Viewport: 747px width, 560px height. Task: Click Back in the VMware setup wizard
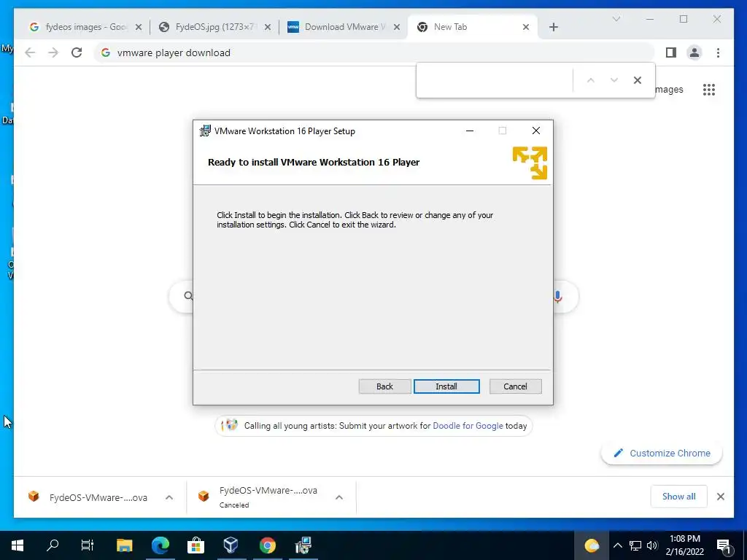384,386
